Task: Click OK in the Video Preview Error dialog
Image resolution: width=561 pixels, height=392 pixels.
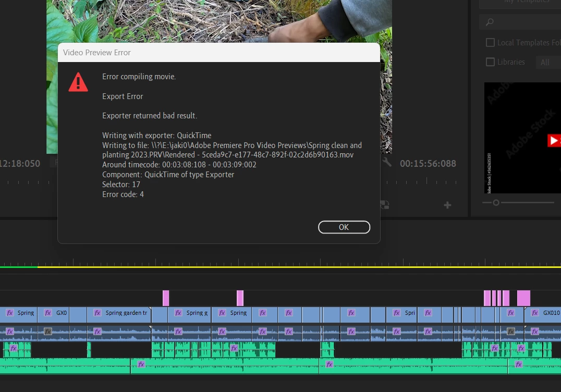Action: pyautogui.click(x=344, y=227)
